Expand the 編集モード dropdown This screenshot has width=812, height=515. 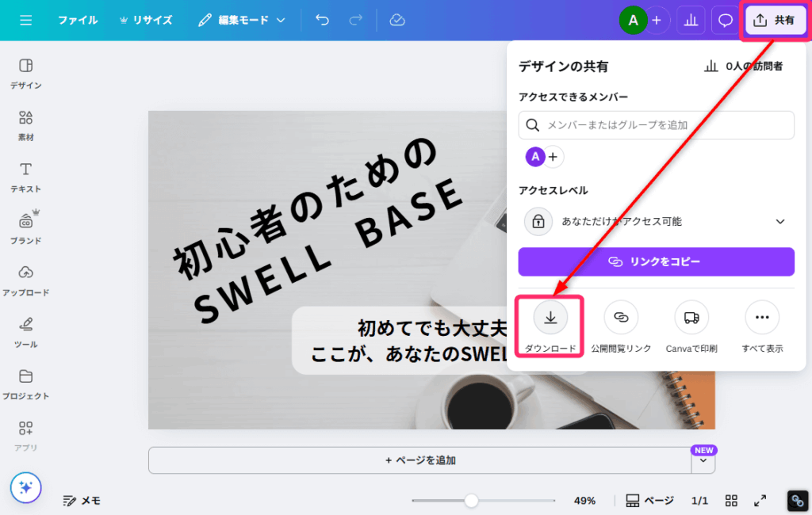[242, 20]
